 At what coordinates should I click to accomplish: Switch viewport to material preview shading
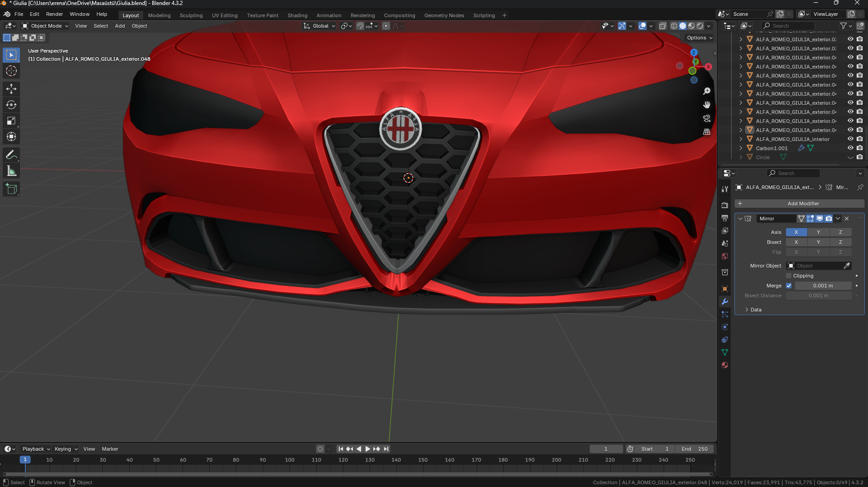pos(691,26)
